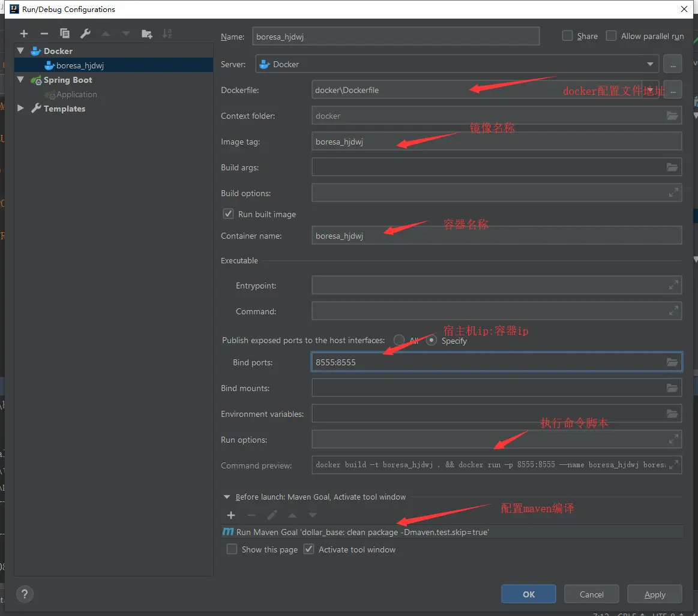Collapse the Spring Boot tree node
Screen dimensions: 698x616
pyautogui.click(x=20, y=80)
